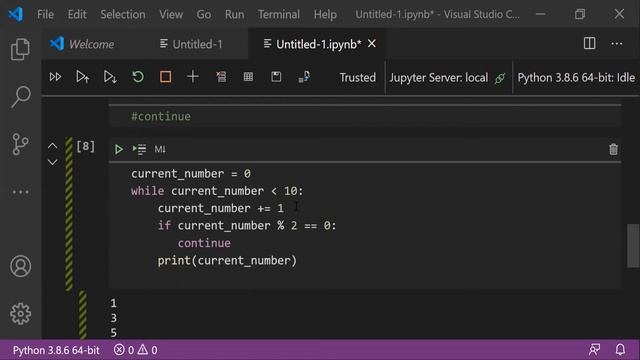Click Python 3.8.6 64-bit in status bar
640x360 pixels.
coord(56,350)
